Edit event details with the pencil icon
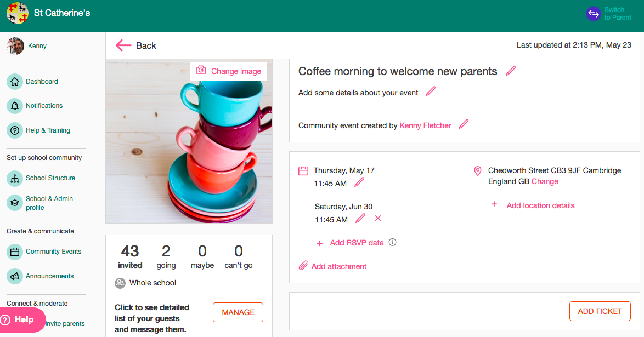The image size is (644, 337). click(431, 92)
